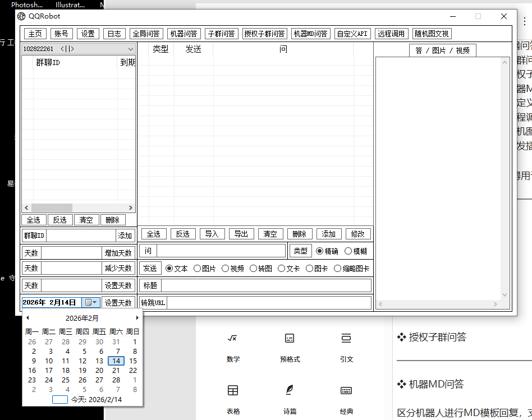Click the 2026年2月 calendar month header

[82, 318]
